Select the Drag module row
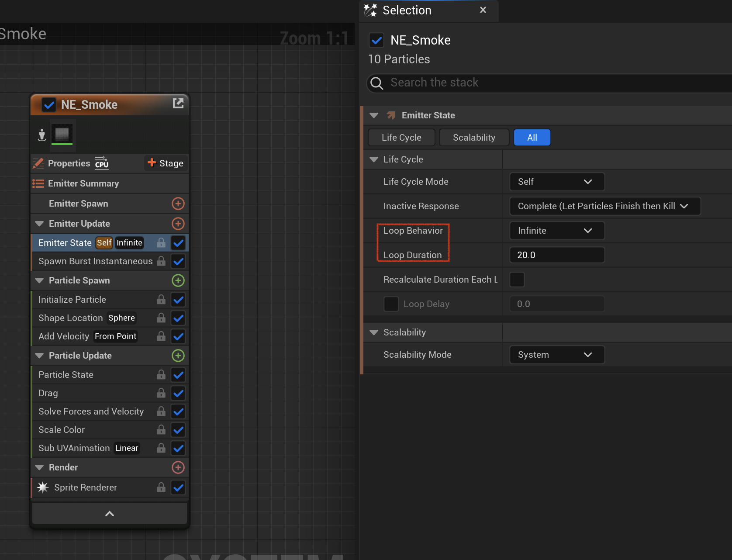Viewport: 732px width, 560px height. pos(110,393)
